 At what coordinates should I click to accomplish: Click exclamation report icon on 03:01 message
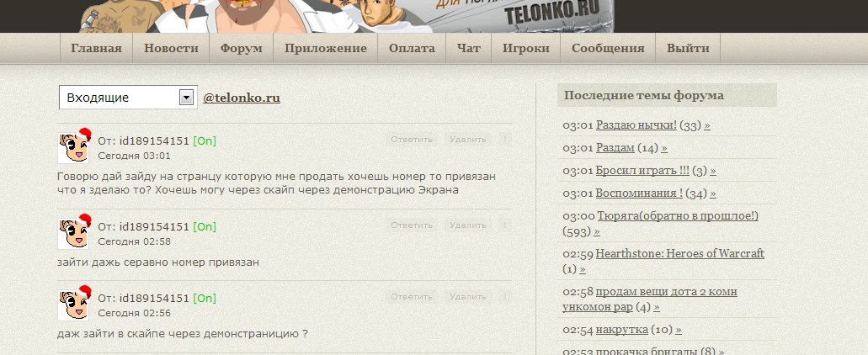coord(504,140)
